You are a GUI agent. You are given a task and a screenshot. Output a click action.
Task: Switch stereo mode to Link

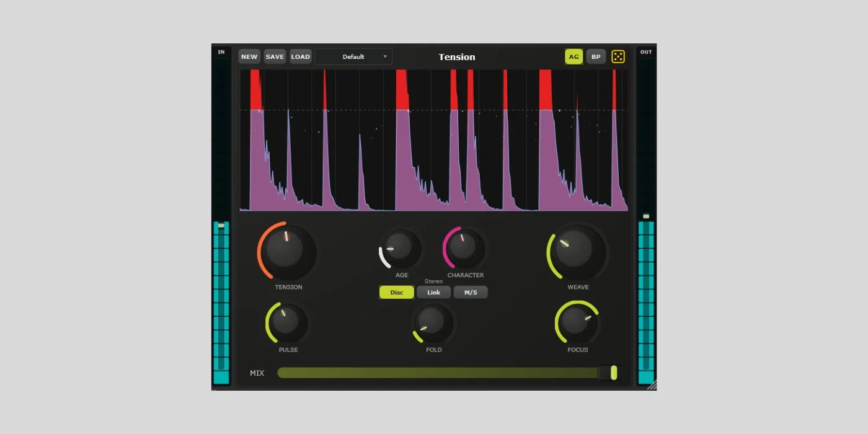click(433, 292)
